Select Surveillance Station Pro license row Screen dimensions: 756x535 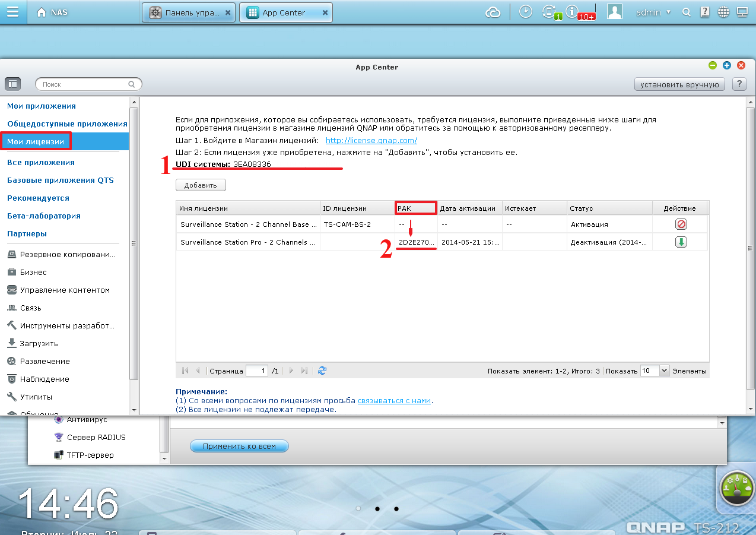442,242
